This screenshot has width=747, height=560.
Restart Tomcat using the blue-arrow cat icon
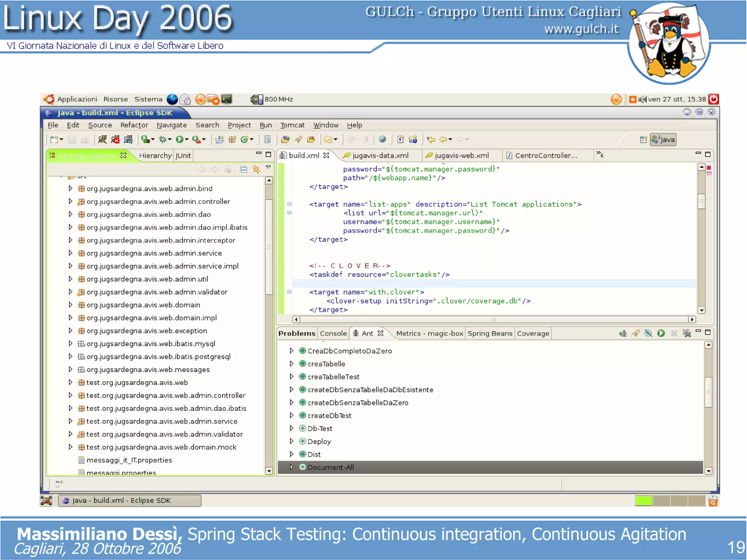[x=128, y=139]
